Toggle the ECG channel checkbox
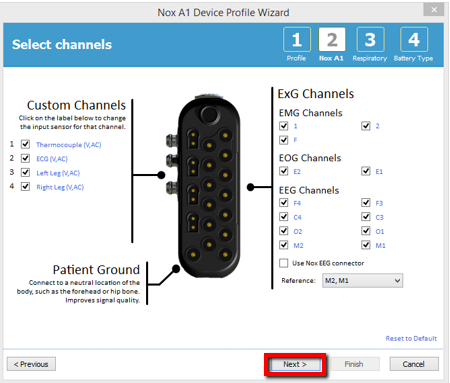Image resolution: width=450 pixels, height=383 pixels. tap(25, 158)
